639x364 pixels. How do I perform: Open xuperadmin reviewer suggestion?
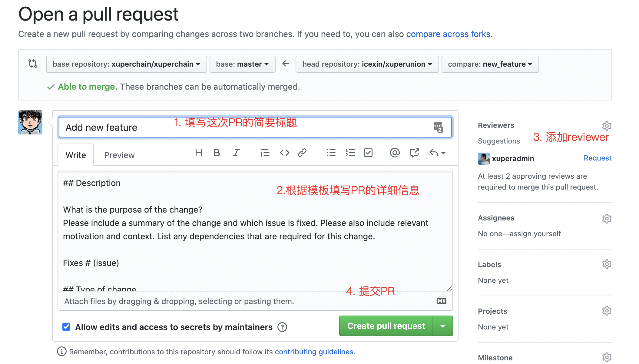tap(513, 159)
